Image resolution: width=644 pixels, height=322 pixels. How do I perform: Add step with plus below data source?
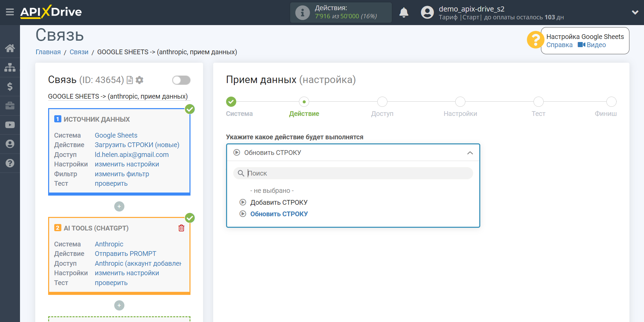[x=119, y=206]
